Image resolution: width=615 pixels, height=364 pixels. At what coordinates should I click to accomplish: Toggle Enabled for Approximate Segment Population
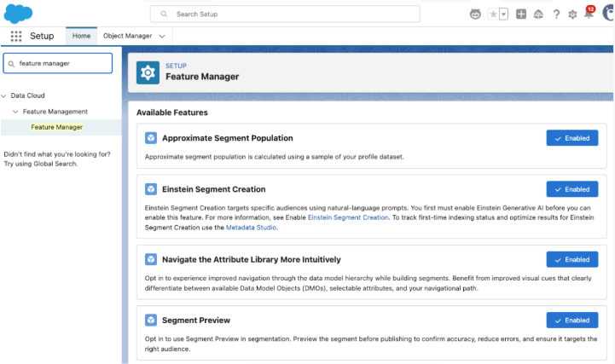(x=571, y=138)
